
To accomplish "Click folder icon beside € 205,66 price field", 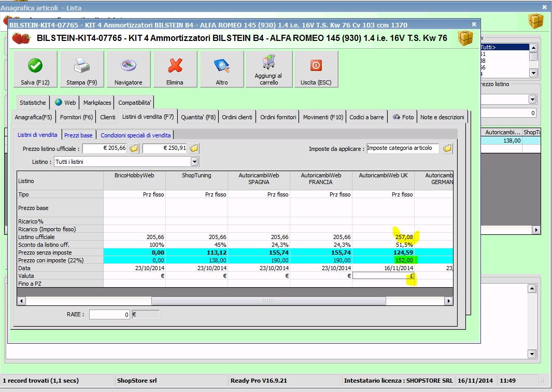I will click(134, 149).
